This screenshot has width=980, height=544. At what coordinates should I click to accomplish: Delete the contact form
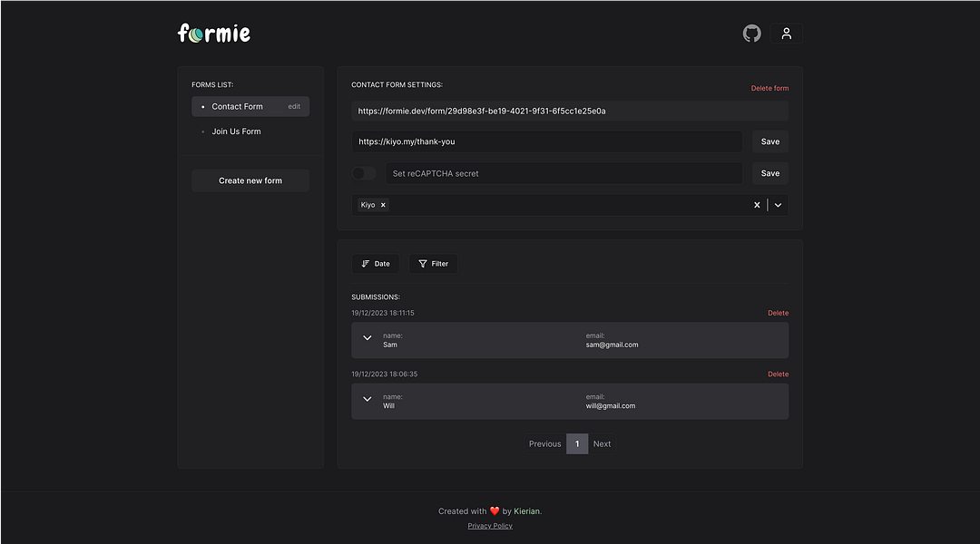(769, 88)
